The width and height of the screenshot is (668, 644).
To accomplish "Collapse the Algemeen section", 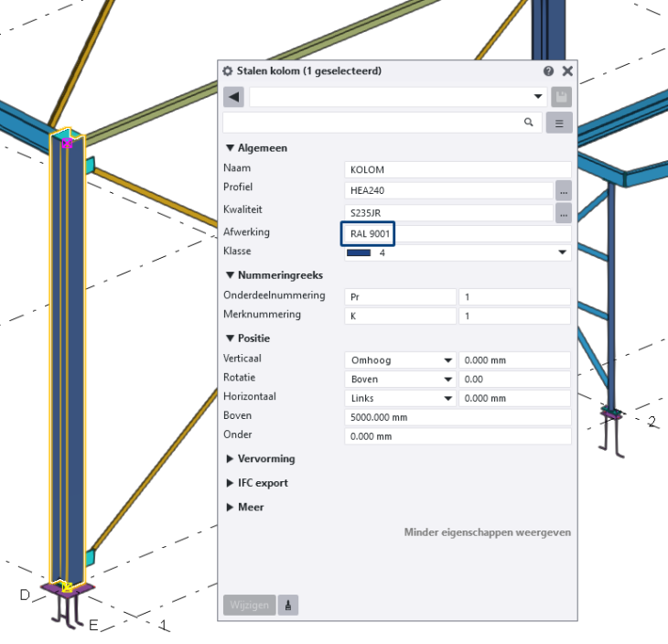I will point(230,148).
